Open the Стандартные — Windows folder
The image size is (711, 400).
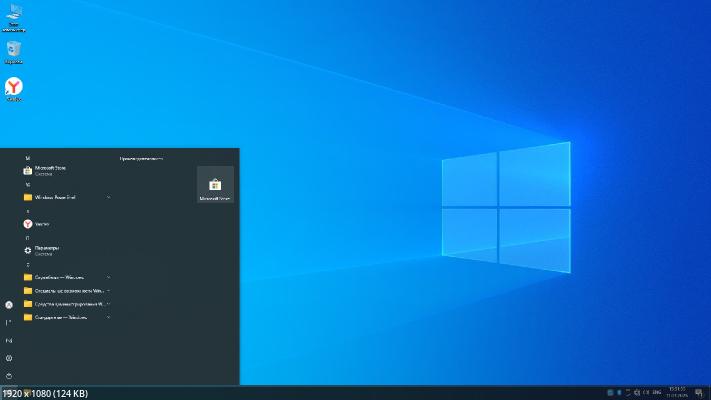coord(67,317)
